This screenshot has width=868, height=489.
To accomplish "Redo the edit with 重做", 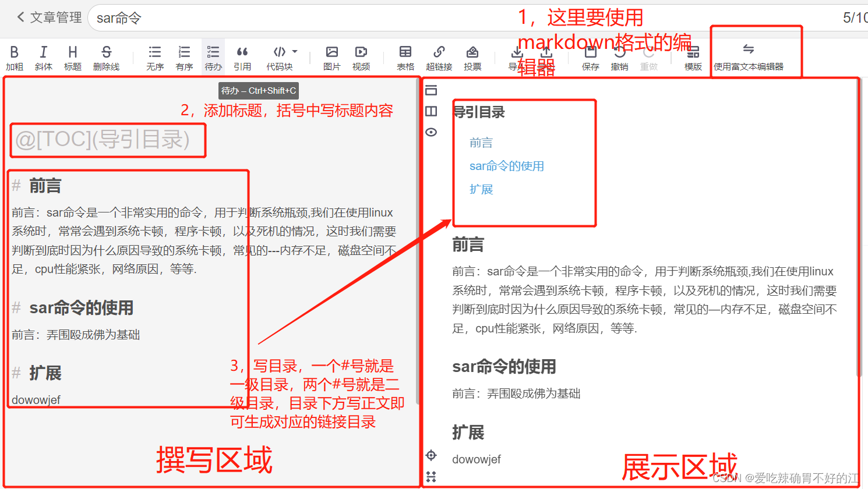I will [649, 58].
